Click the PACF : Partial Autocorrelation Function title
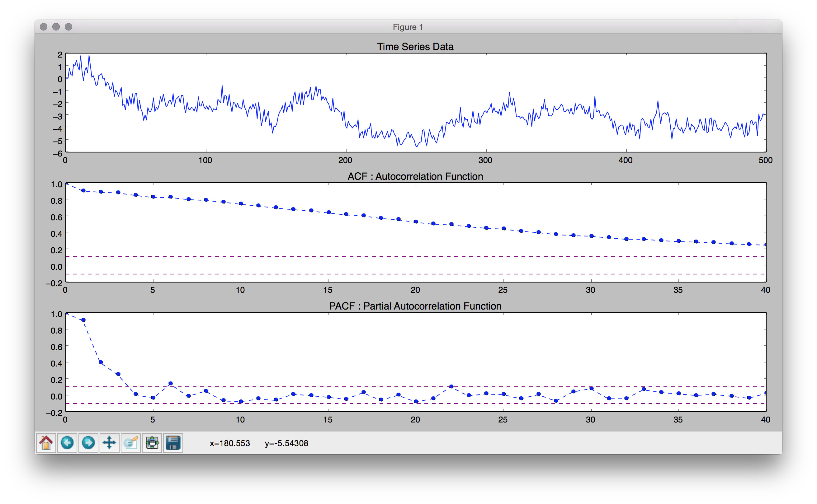Viewport: 817px width, 504px height. point(415,306)
